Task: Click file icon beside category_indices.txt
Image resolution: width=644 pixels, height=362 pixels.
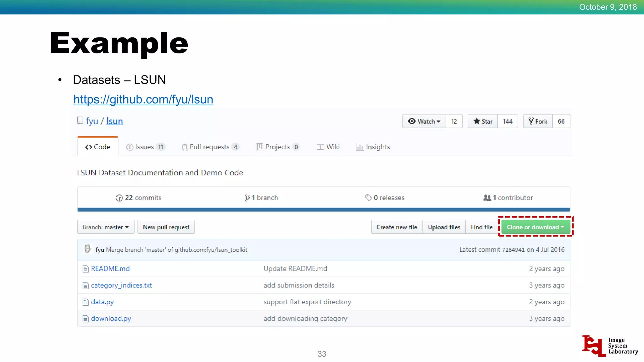Action: coord(85,286)
